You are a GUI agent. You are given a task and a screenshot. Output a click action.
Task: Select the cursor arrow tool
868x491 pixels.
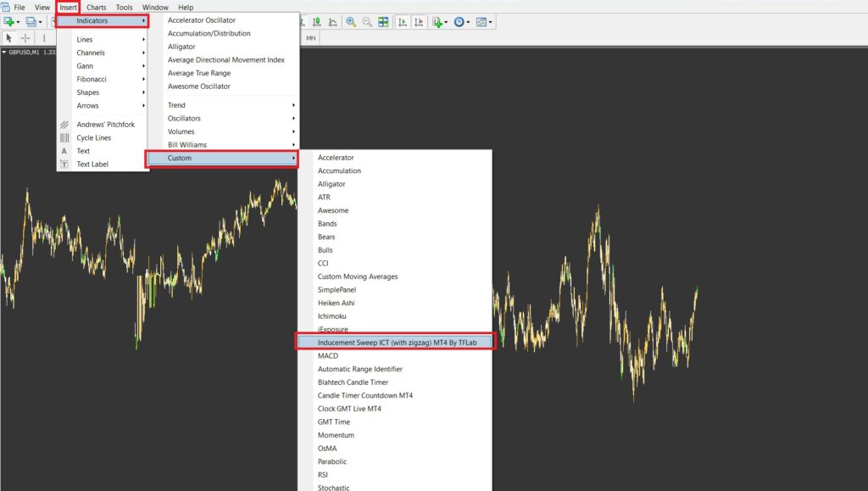10,38
